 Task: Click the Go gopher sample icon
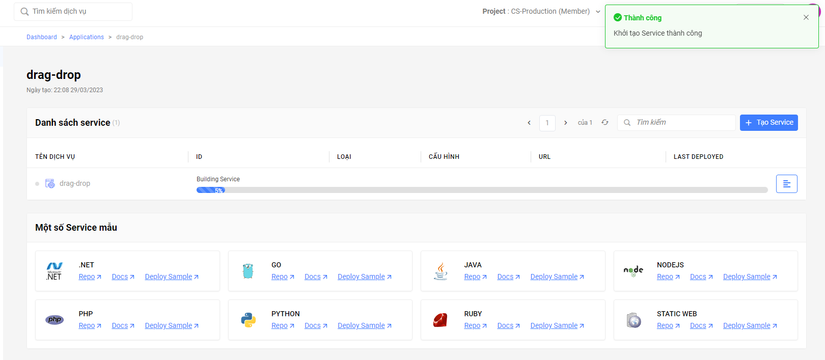(x=248, y=271)
